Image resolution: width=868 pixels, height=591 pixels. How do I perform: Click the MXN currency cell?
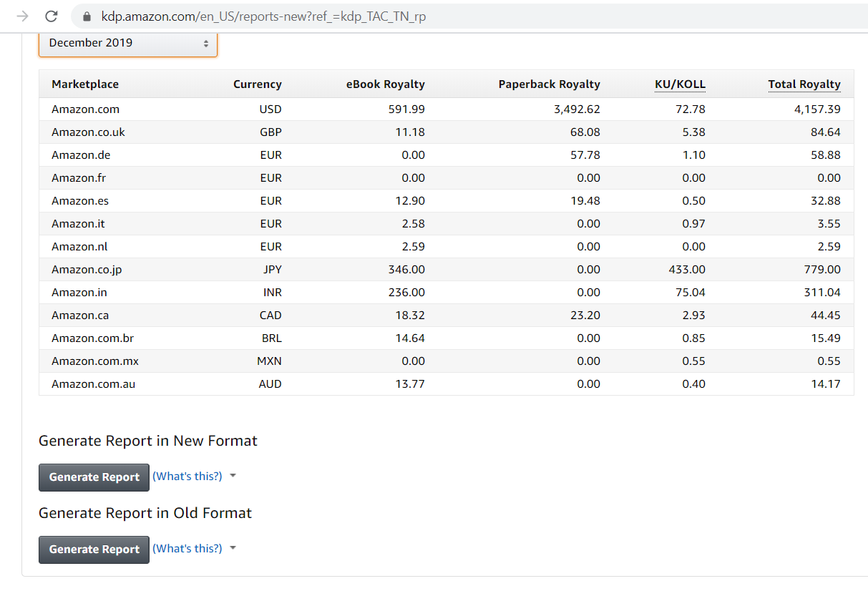pyautogui.click(x=269, y=361)
